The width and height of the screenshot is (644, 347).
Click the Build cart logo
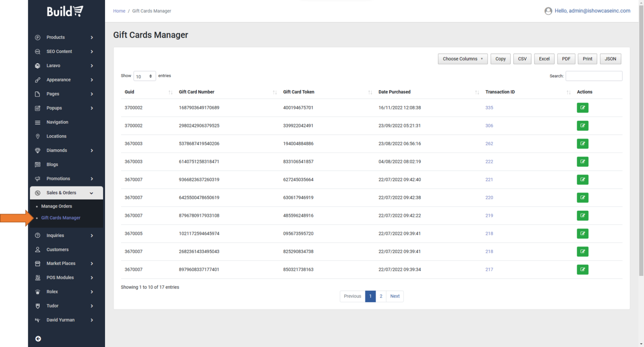click(x=65, y=11)
